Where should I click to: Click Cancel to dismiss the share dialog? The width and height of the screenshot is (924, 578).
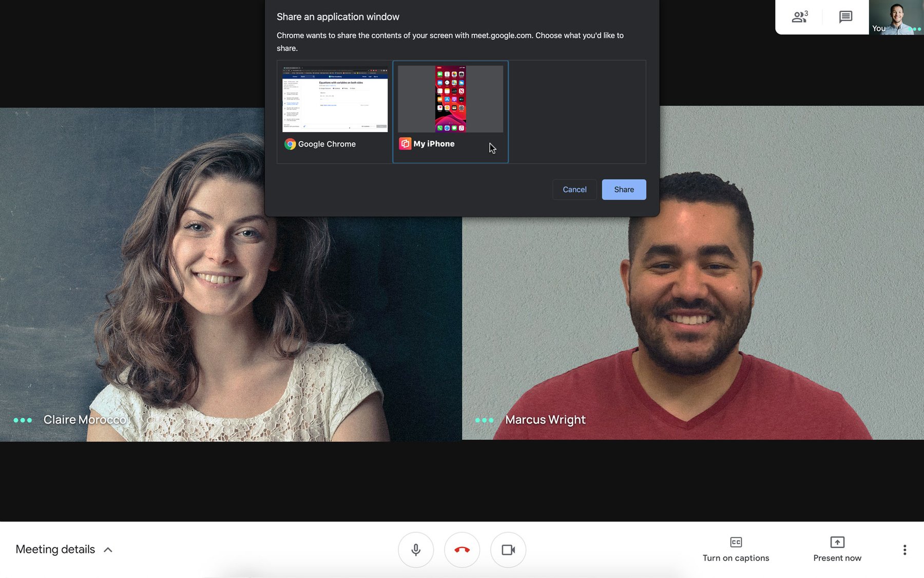click(574, 189)
